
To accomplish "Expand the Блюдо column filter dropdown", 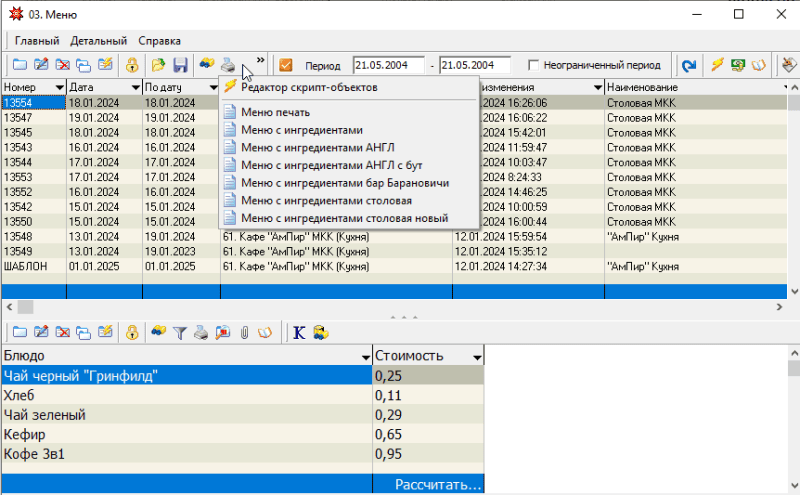I will [x=365, y=356].
